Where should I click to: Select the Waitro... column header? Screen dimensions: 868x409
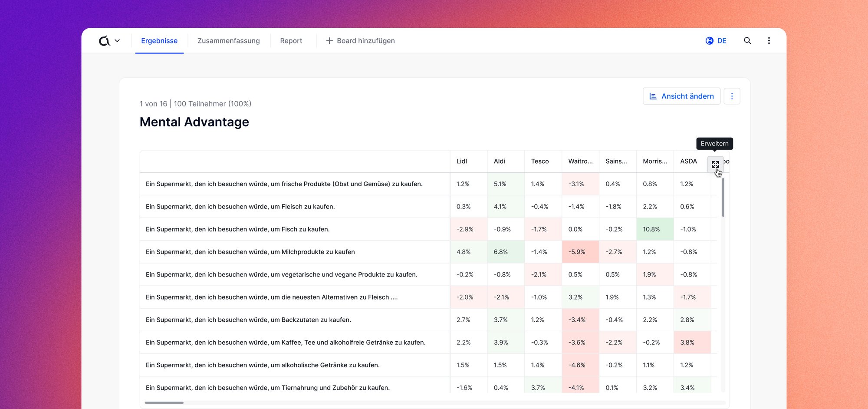click(x=581, y=161)
